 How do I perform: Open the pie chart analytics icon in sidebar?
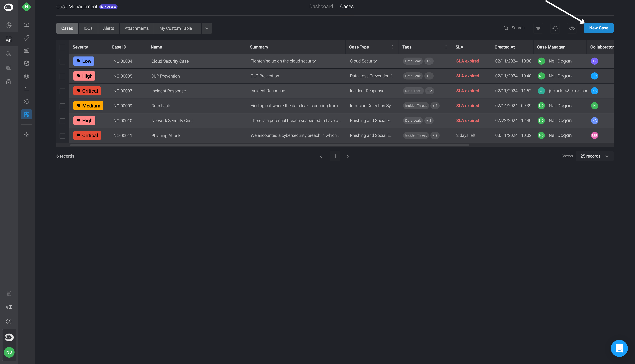click(9, 25)
